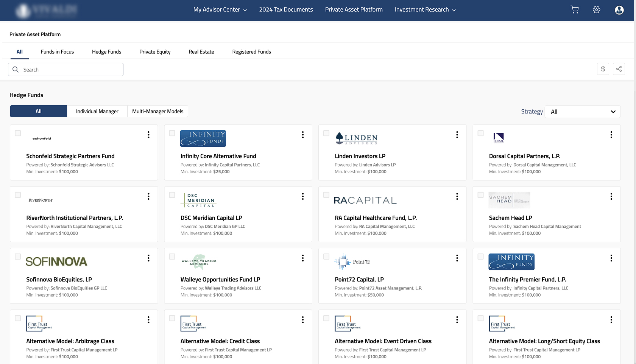Open RA Capital Healthcare Fund, L.P. title

pyautogui.click(x=376, y=218)
